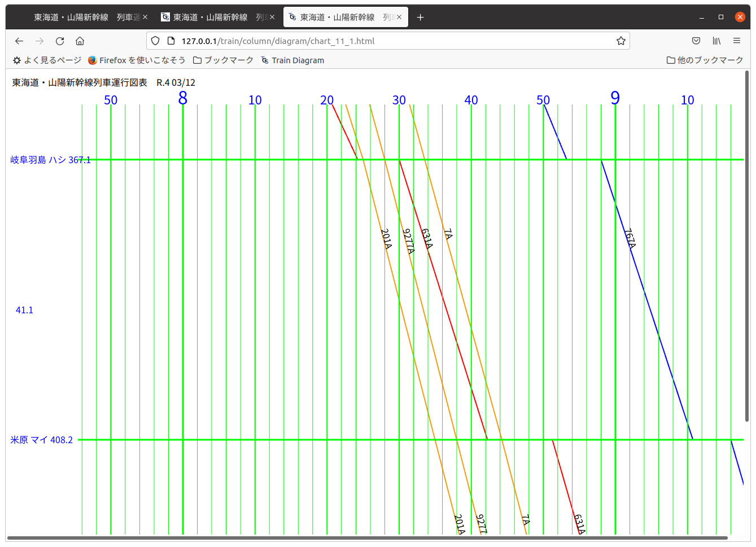756x547 pixels.
Task: Click the 40 minute marker
Action: (471, 100)
